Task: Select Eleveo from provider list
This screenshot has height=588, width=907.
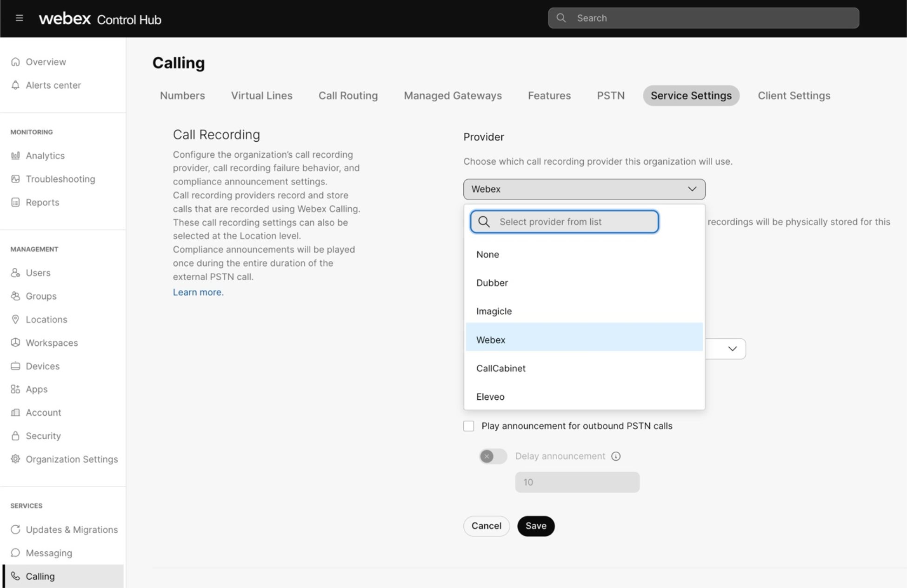Action: tap(584, 396)
